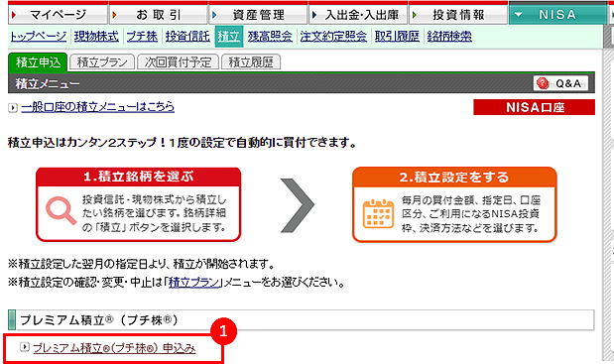Click the magnifying glass search icon
This screenshot has width=614, height=364.
61,211
